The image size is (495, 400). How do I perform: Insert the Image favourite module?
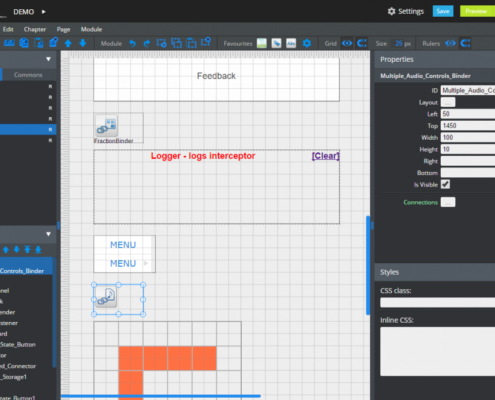[x=262, y=43]
